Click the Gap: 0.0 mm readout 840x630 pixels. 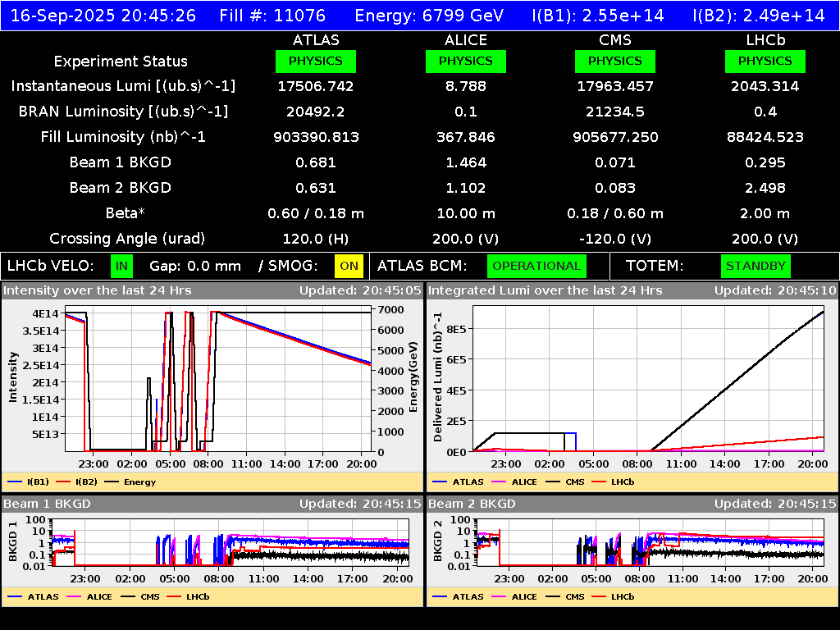pyautogui.click(x=195, y=267)
